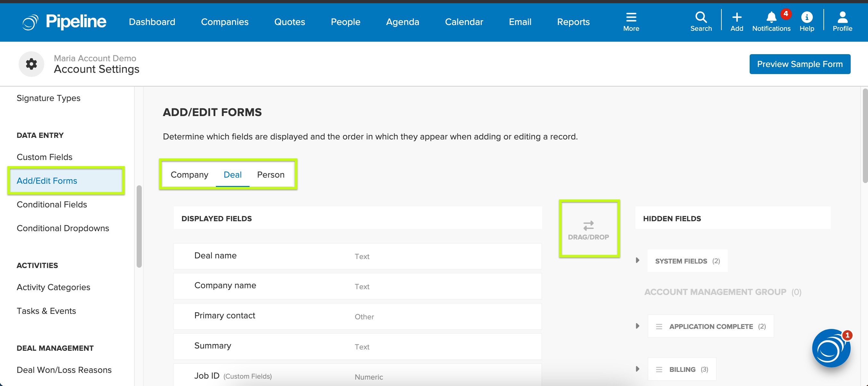
Task: Click the Account Settings gear icon
Action: tap(31, 64)
